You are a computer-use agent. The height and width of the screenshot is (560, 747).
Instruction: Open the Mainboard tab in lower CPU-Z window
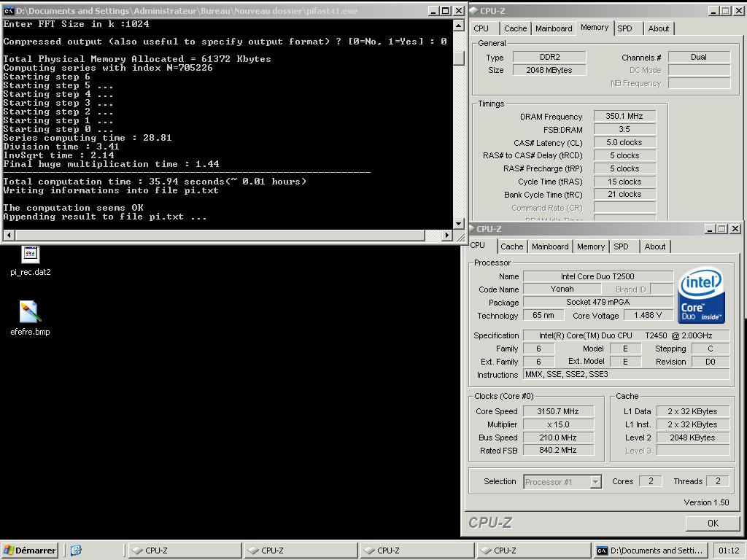click(x=550, y=246)
